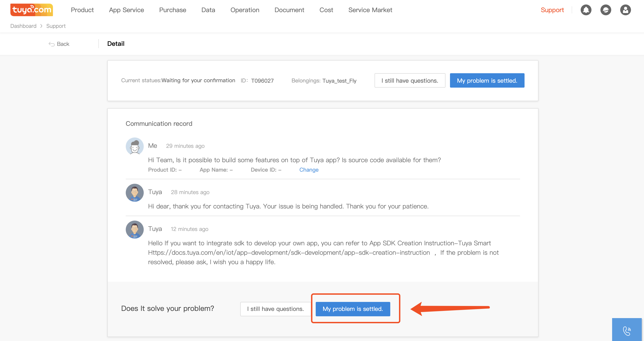The image size is (644, 341).
Task: Click 'Waiting for your confirmation' status text
Action: (198, 80)
